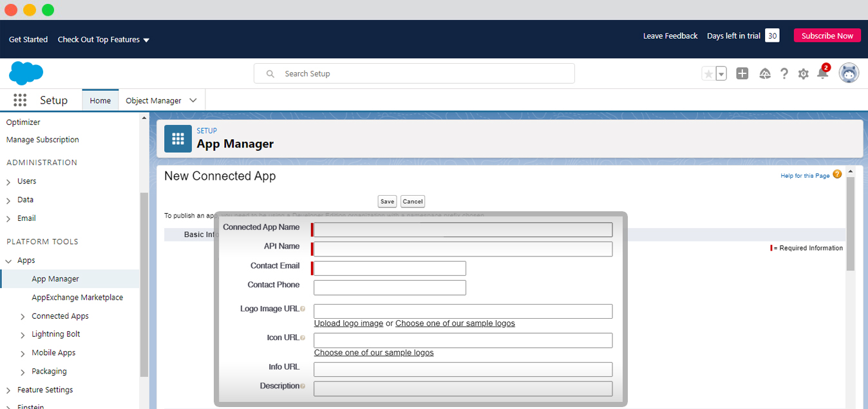Open the Help question mark icon
Image resolution: width=868 pixels, height=409 pixels.
[784, 73]
